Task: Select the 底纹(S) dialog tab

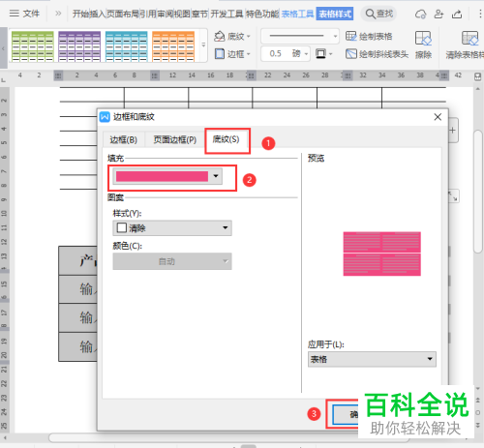Action: coord(227,139)
